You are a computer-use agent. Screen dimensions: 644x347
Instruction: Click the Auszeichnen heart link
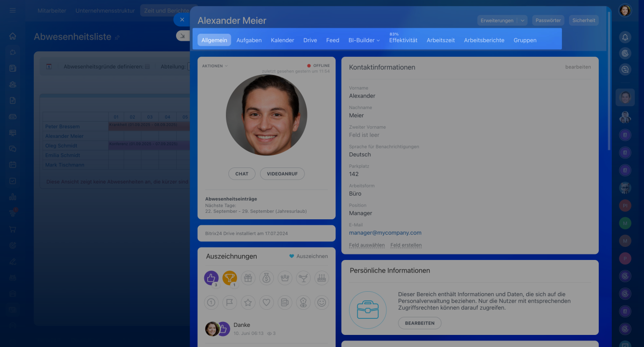click(x=308, y=256)
